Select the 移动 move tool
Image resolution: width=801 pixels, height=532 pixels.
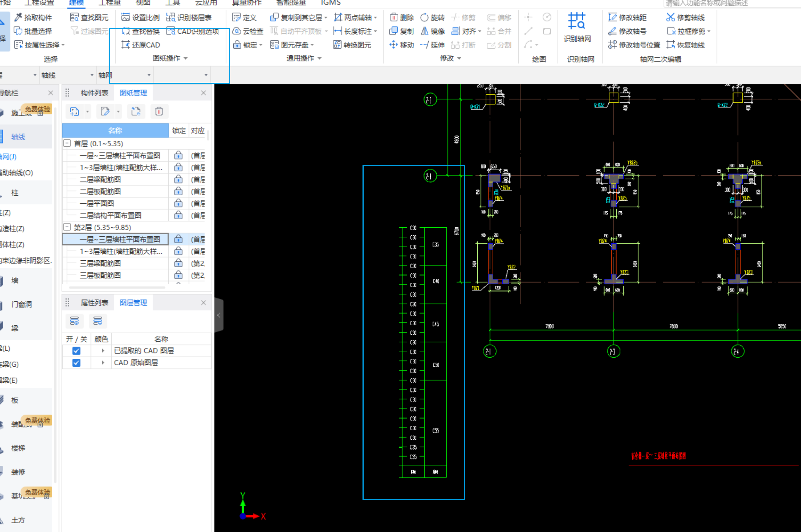tap(402, 45)
